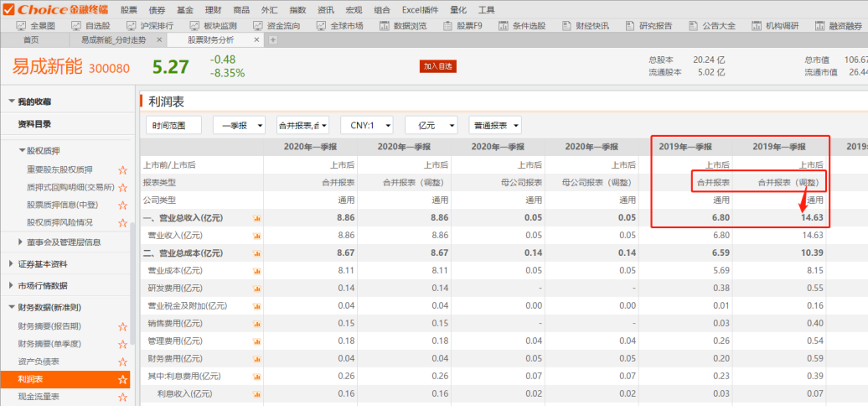Screen dimensions: 868x406
Task: Collapse 股权质押 tree node
Action: 22,150
